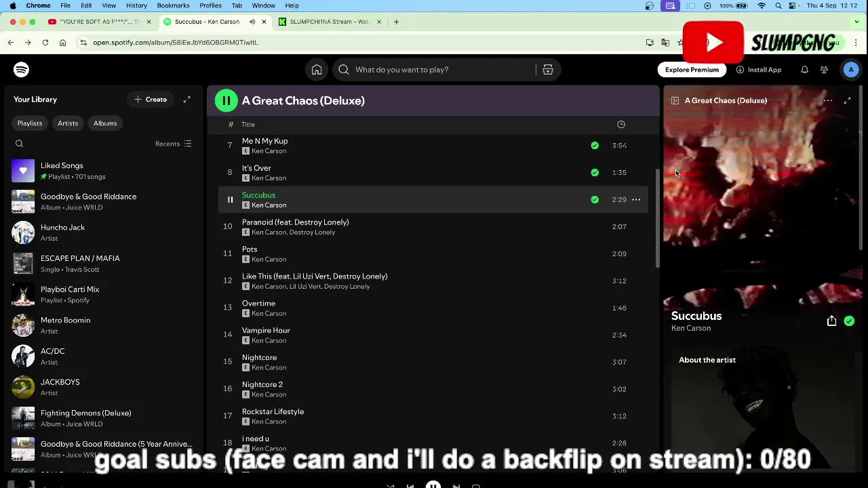Open macOS Spotlight search icon
The width and height of the screenshot is (868, 488).
point(778,5)
